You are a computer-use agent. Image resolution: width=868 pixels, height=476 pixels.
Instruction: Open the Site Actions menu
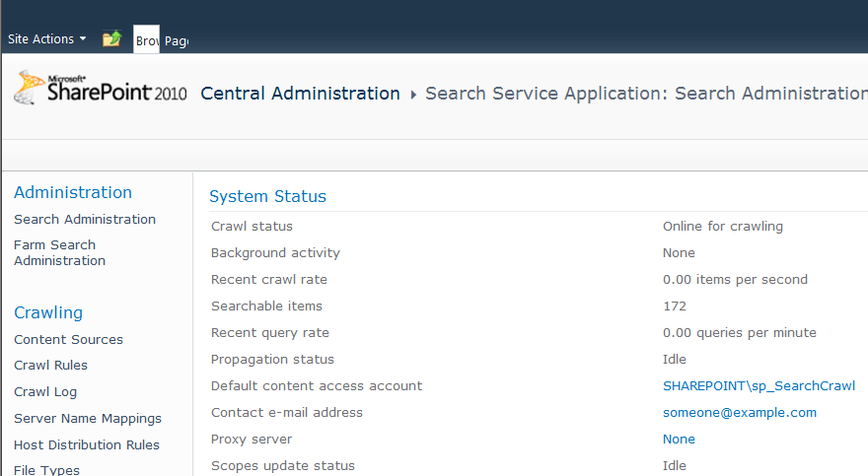click(46, 39)
